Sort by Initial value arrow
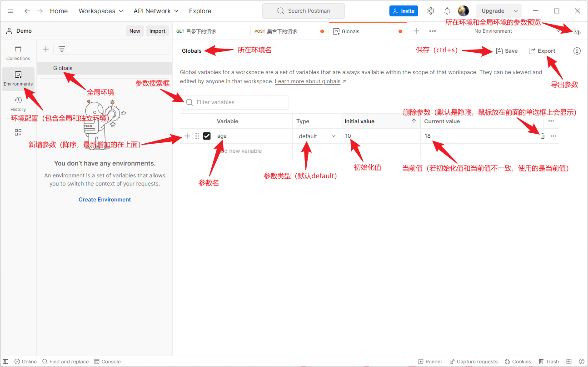This screenshot has height=367, width=588. pyautogui.click(x=414, y=121)
